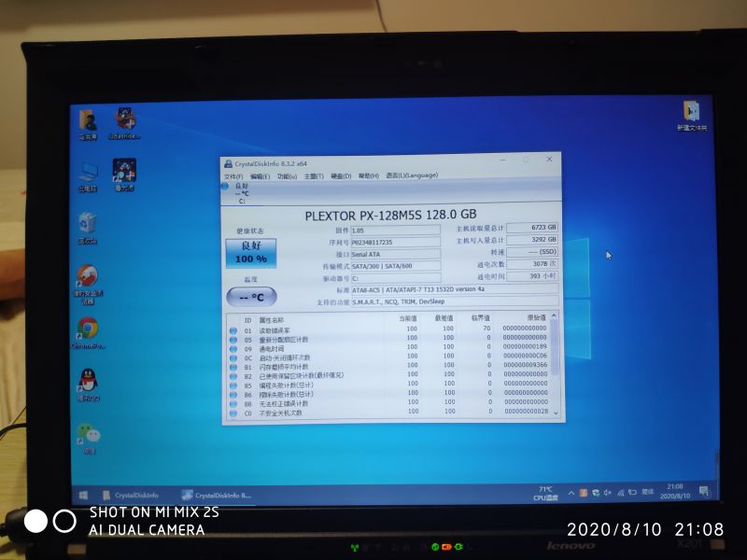The height and width of the screenshot is (560, 747).
Task: Click the status dot for attribute B6
Action: [233, 395]
